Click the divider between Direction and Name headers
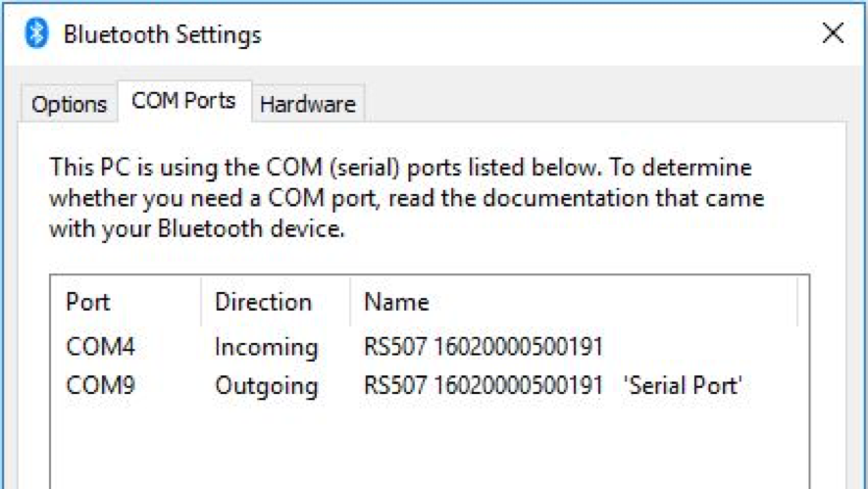 pos(350,302)
